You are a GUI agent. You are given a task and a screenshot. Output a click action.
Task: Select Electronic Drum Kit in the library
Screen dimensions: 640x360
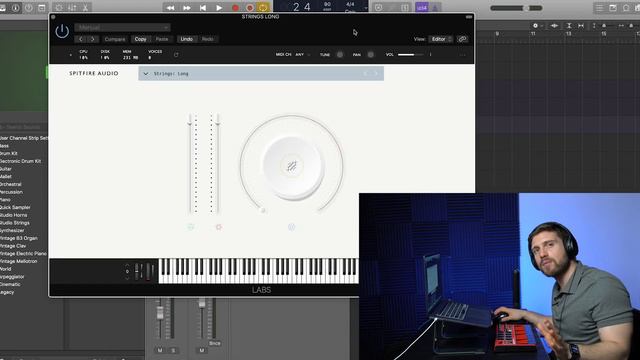point(20,161)
